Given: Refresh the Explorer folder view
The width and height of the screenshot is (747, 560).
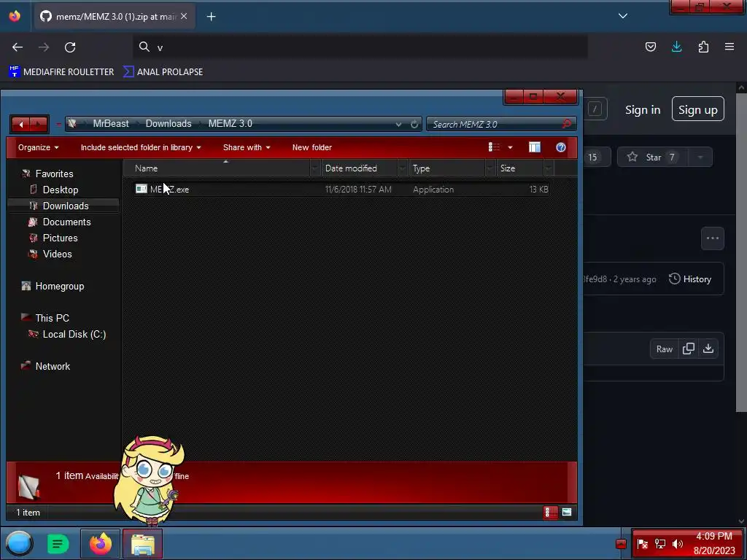Looking at the screenshot, I should [414, 124].
